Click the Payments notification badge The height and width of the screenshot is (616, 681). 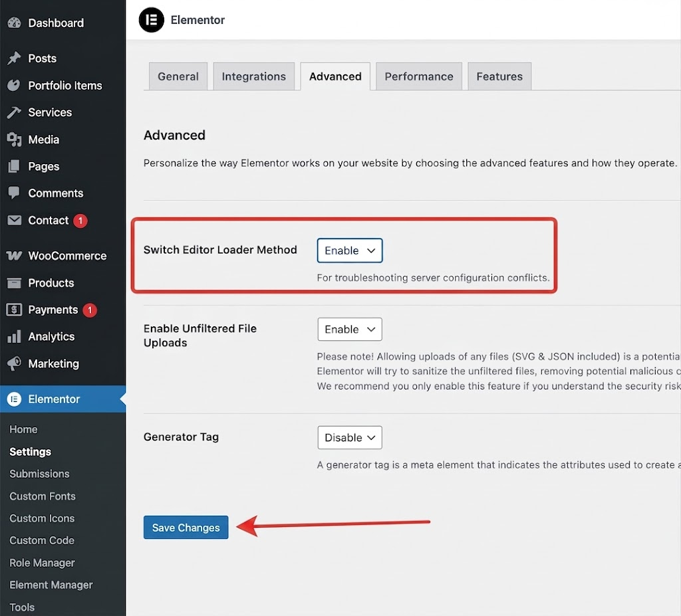pos(90,310)
